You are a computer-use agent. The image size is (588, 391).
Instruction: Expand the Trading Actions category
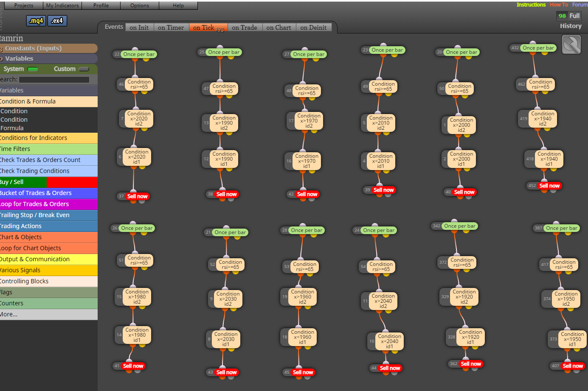point(49,226)
